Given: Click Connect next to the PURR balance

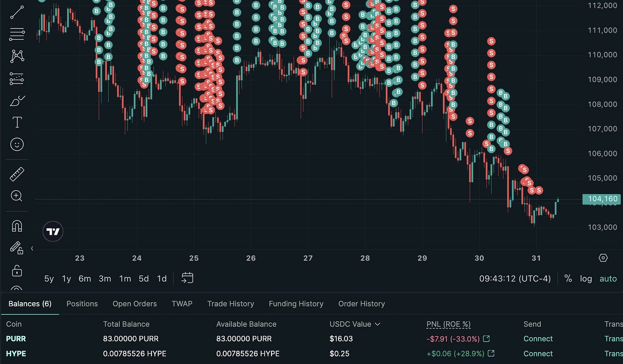Looking at the screenshot, I should pyautogui.click(x=538, y=339).
